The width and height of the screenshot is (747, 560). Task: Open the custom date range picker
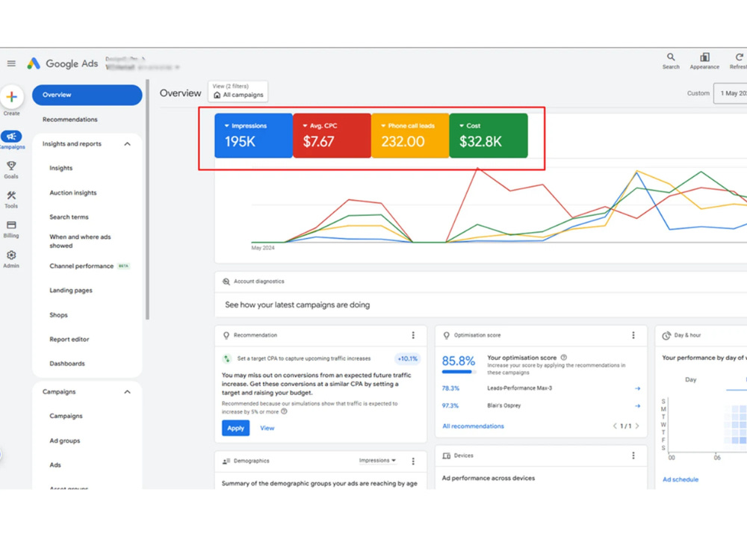tap(731, 93)
